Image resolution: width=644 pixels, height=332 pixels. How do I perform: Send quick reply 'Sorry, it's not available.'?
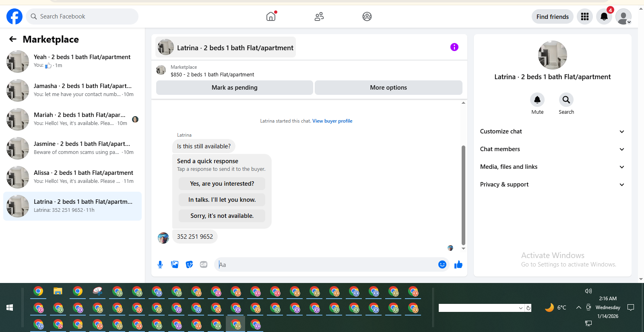coord(222,216)
